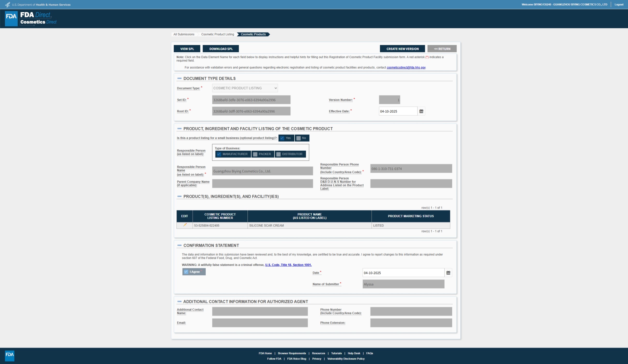The image size is (628, 364).
Task: Collapse the Product(s), Ingredient(s), and Facility(ies) section
Action: pos(179,196)
